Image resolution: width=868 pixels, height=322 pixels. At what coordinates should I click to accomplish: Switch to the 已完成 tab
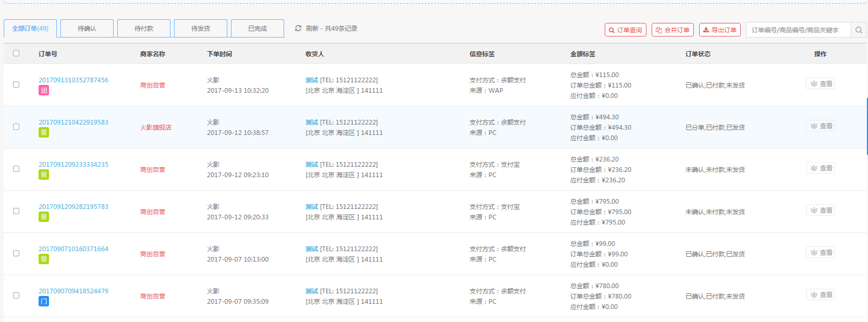tap(258, 29)
